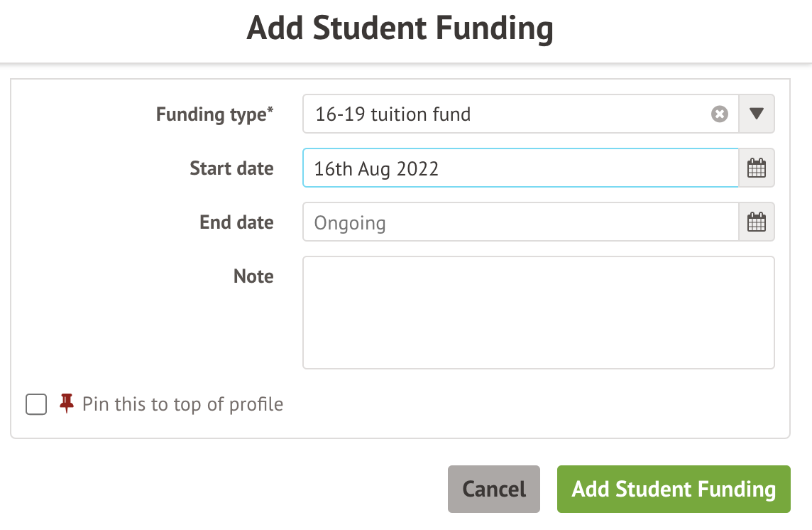The image size is (812, 530).
Task: Open the End date calendar picker
Action: tap(757, 222)
